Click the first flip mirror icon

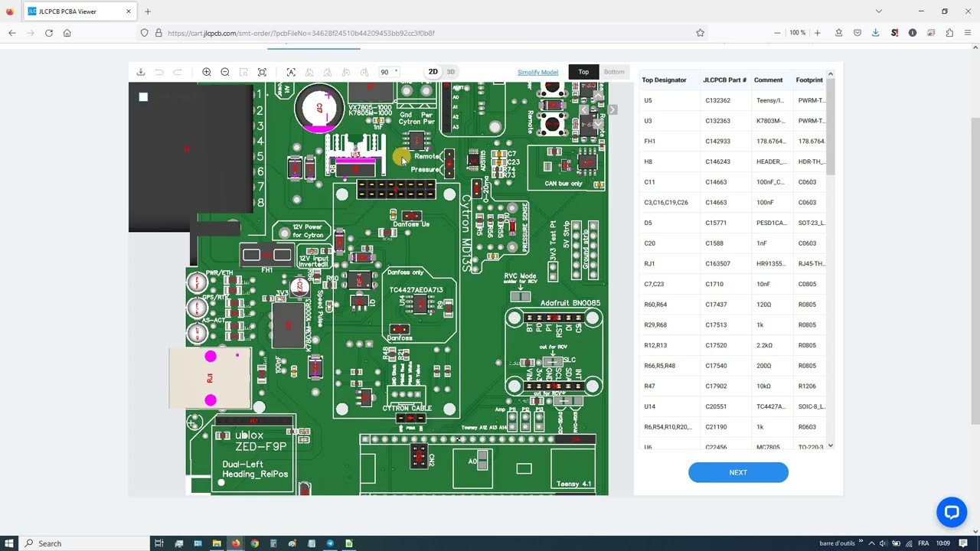pyautogui.click(x=309, y=72)
